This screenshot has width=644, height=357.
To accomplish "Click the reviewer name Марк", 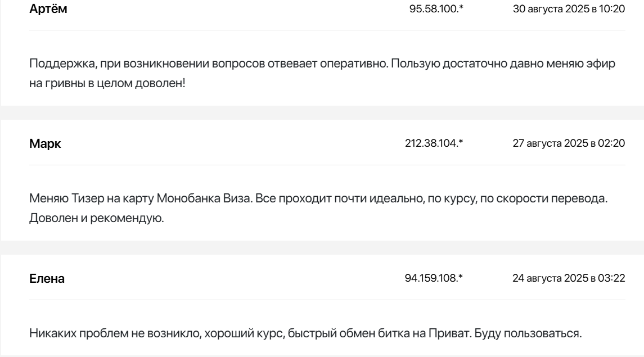I will [45, 144].
